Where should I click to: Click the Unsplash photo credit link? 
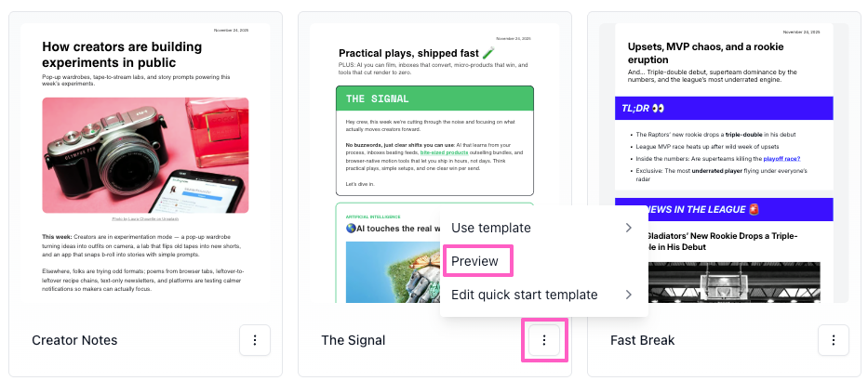click(145, 218)
